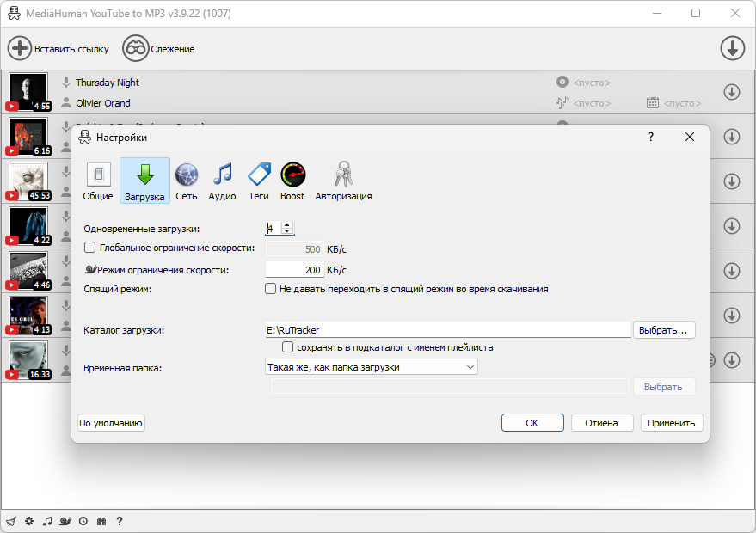Click the thumbnail of the 6:16 track

[28, 137]
